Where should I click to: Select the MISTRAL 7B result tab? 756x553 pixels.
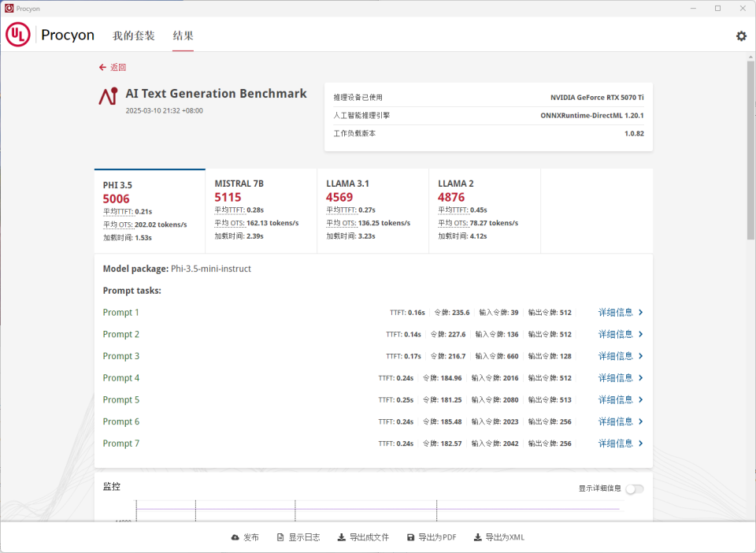(x=261, y=210)
